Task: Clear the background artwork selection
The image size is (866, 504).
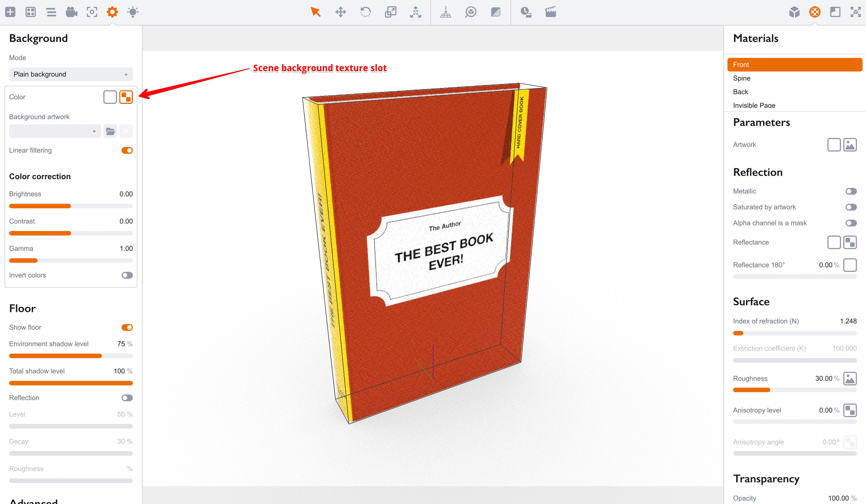Action: [126, 131]
